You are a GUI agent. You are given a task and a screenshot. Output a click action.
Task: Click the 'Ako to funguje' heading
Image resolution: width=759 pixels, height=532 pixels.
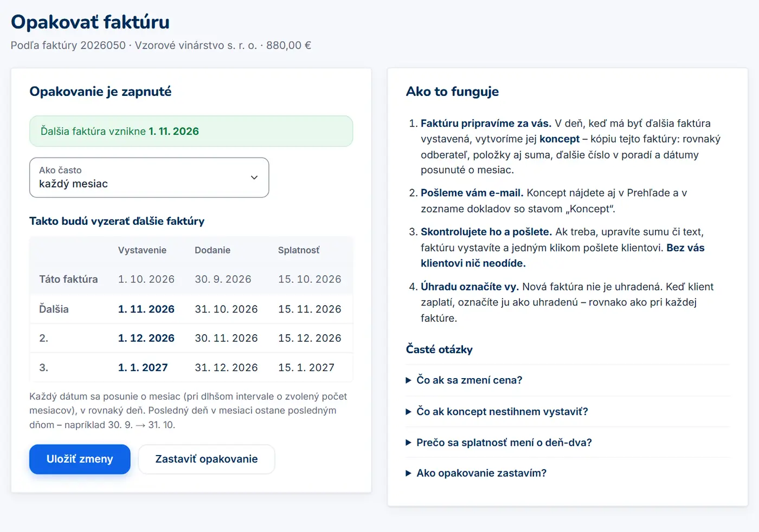point(452,92)
